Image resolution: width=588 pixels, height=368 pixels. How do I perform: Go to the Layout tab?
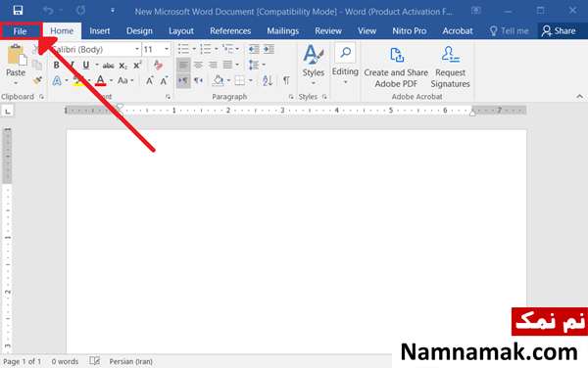pos(181,31)
